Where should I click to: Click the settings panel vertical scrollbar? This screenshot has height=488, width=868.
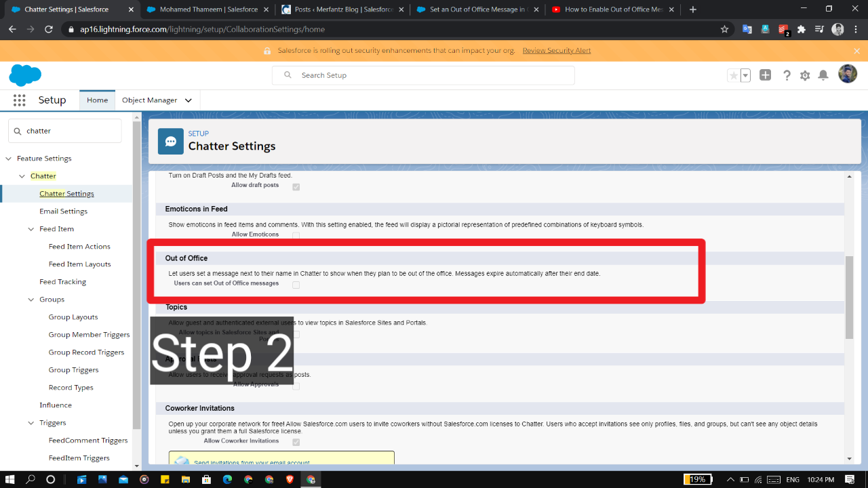(849, 297)
